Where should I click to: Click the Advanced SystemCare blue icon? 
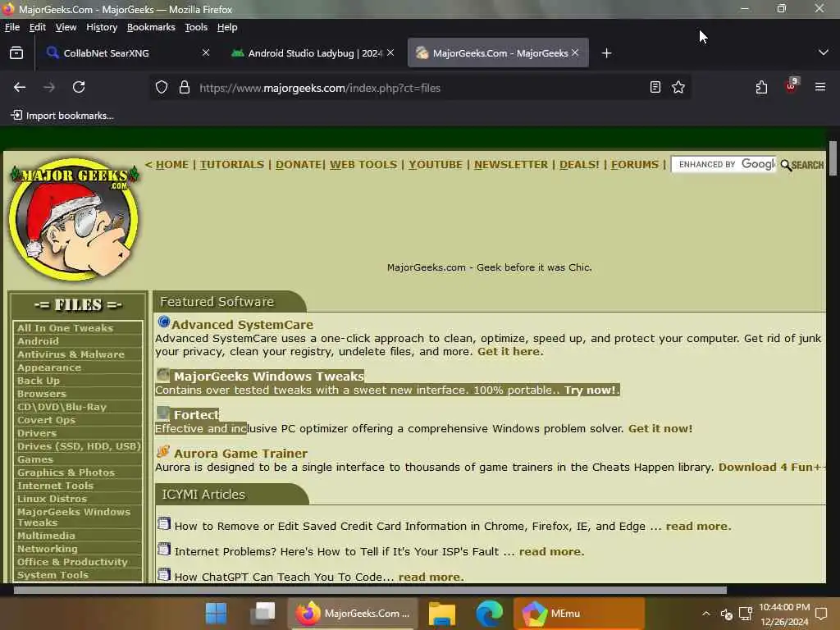163,322
